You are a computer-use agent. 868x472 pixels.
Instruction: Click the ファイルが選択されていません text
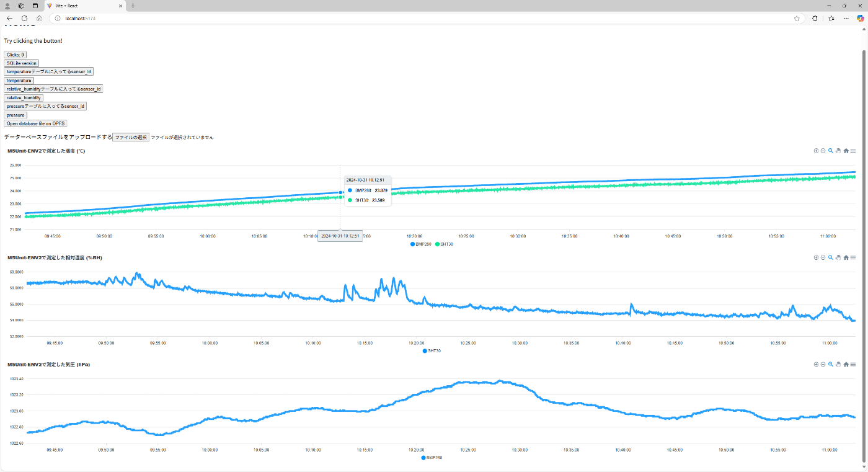[x=182, y=137]
